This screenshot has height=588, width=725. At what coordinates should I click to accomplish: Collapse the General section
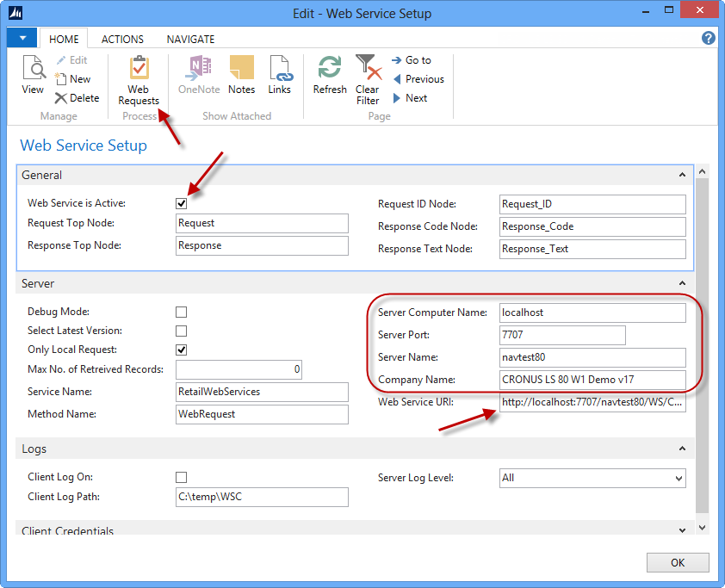pos(681,175)
